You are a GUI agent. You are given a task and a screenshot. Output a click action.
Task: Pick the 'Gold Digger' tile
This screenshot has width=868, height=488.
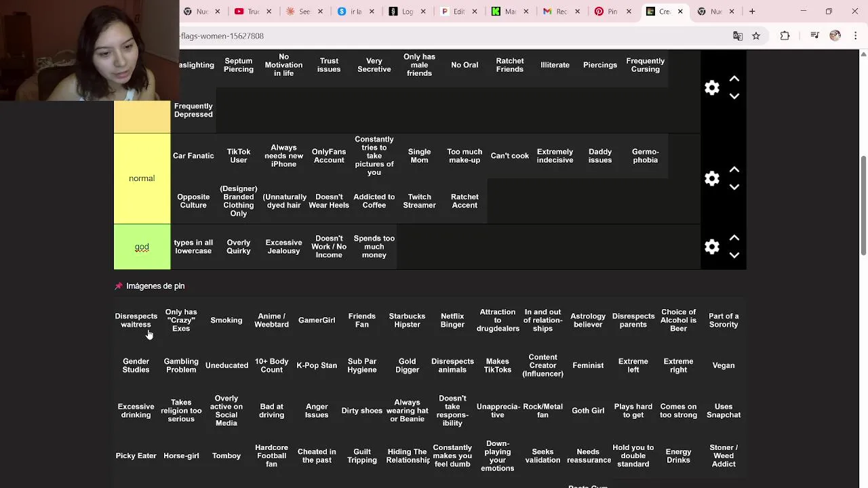click(407, 365)
